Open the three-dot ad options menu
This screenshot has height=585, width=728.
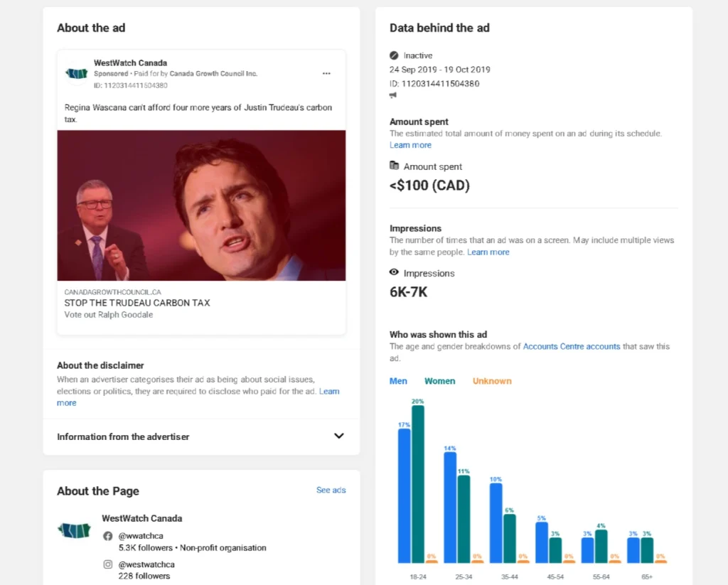pyautogui.click(x=326, y=73)
